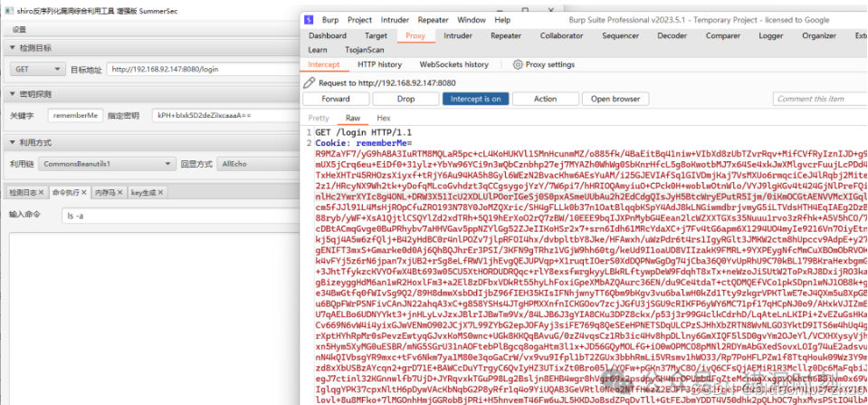The height and width of the screenshot is (405, 868).
Task: Click the Forward button
Action: pyautogui.click(x=336, y=99)
